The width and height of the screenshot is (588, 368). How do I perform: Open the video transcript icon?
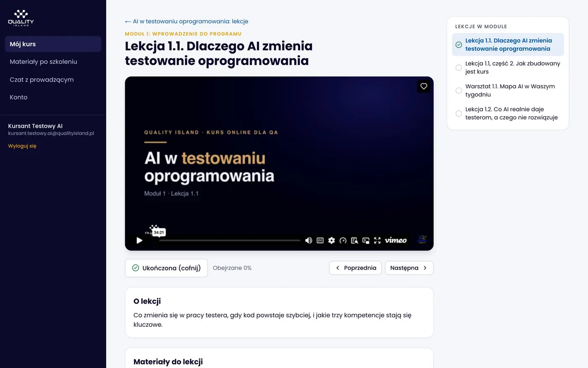point(354,240)
